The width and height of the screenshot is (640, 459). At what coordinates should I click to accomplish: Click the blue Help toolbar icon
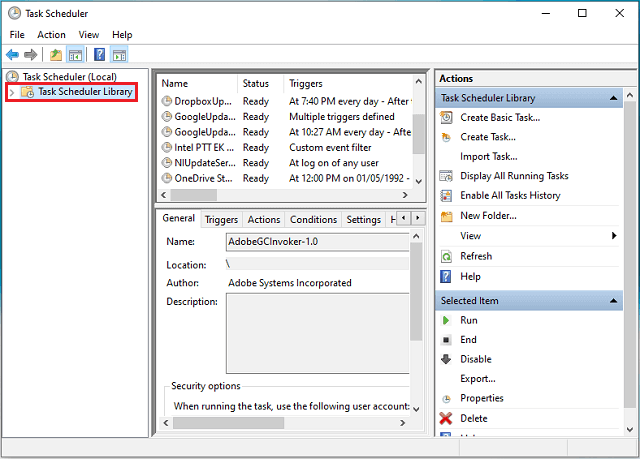pos(99,54)
